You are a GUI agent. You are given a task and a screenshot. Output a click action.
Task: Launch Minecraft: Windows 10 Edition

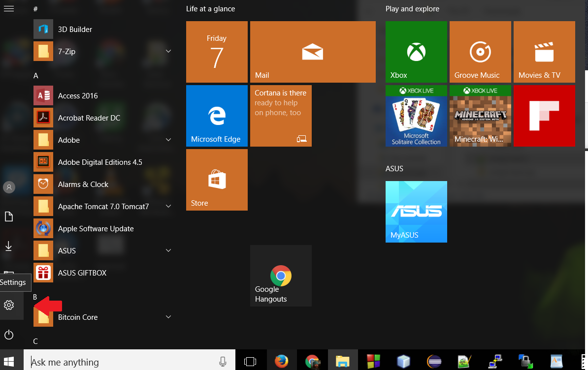480,116
